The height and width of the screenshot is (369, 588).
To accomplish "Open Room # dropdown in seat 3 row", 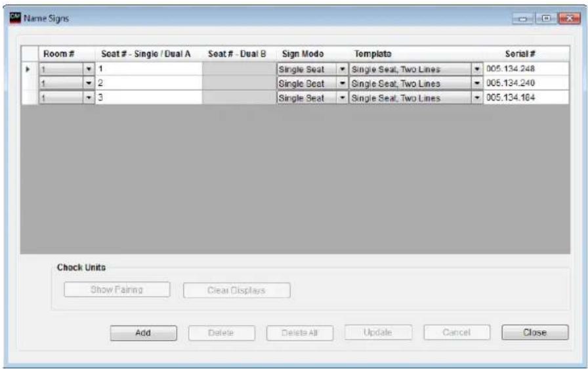I will (89, 97).
